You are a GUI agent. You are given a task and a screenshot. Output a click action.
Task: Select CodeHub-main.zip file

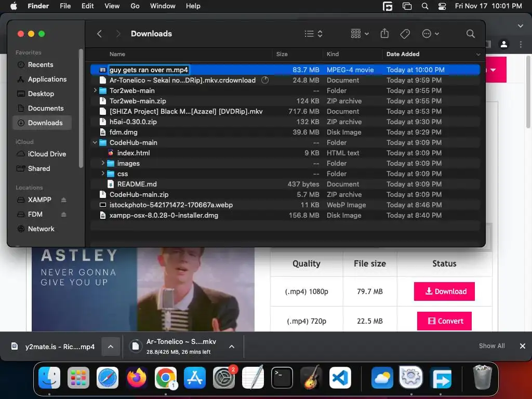pyautogui.click(x=285, y=195)
